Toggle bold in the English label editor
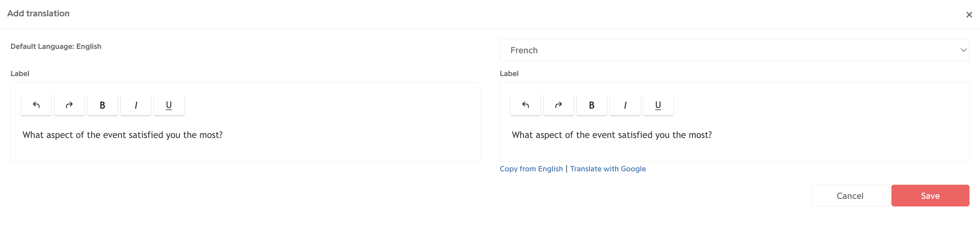Screen dimensions: 980x247 102,105
